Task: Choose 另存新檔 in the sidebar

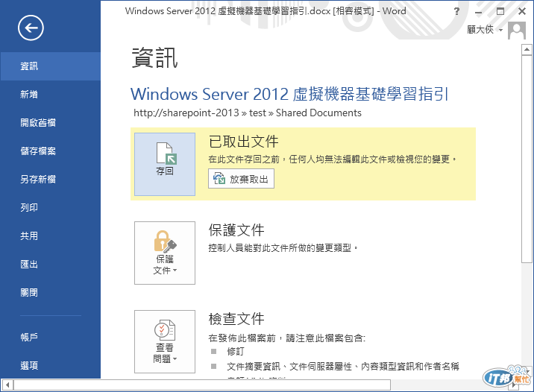Action: pos(51,180)
